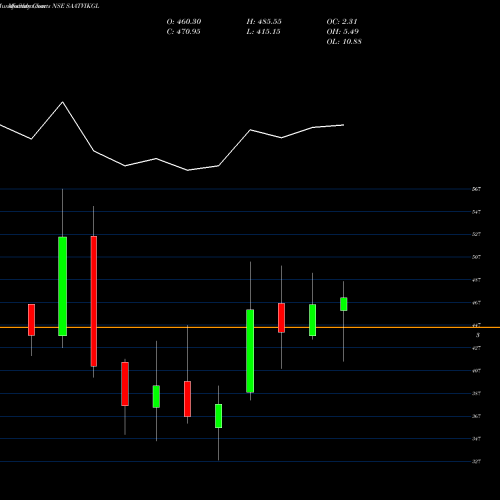Screen dimensions: 500x500
Task: Click the low price value L: 415.15
Action: (x=263, y=32)
